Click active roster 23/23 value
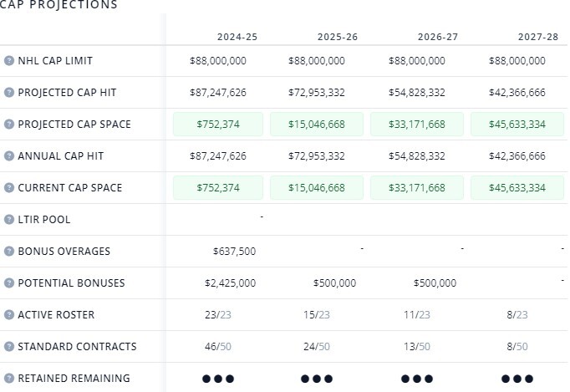Screen dimensions: 570x392 (218, 314)
